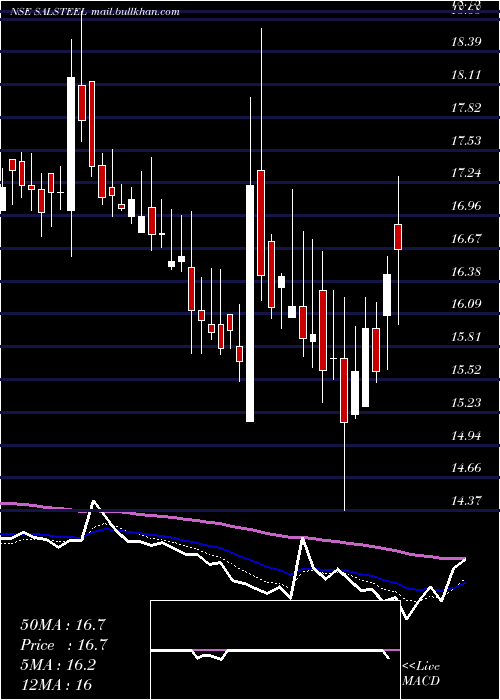Image resolution: width=500 pixels, height=700 pixels.
Task: Click the last red candle on the right
Action: (x=398, y=237)
